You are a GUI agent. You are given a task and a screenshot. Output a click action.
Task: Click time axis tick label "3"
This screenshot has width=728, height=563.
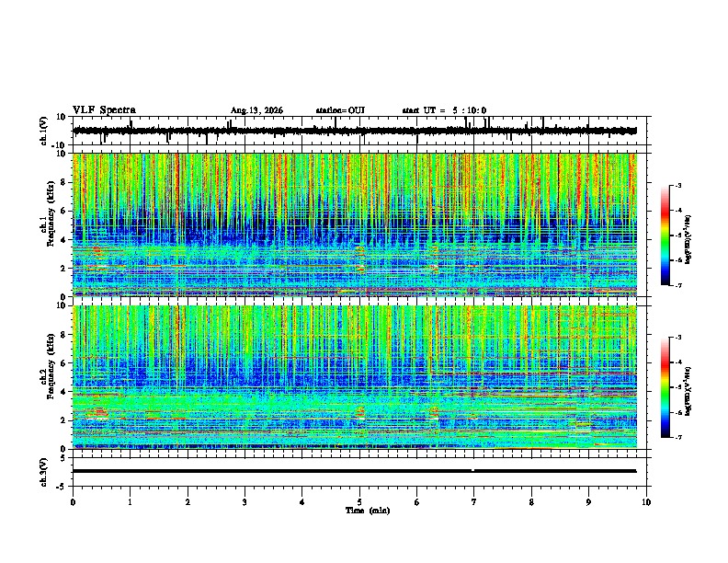pyautogui.click(x=245, y=502)
